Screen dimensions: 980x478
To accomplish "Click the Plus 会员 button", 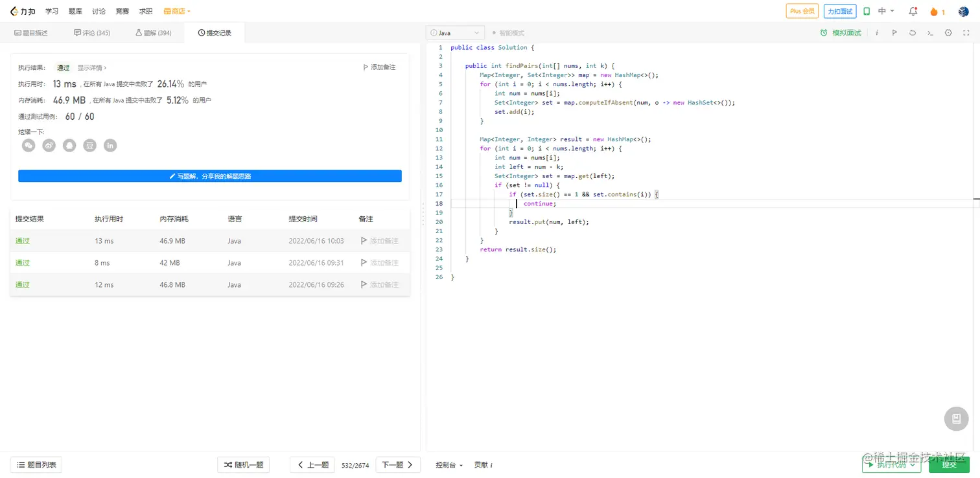I will click(x=802, y=12).
